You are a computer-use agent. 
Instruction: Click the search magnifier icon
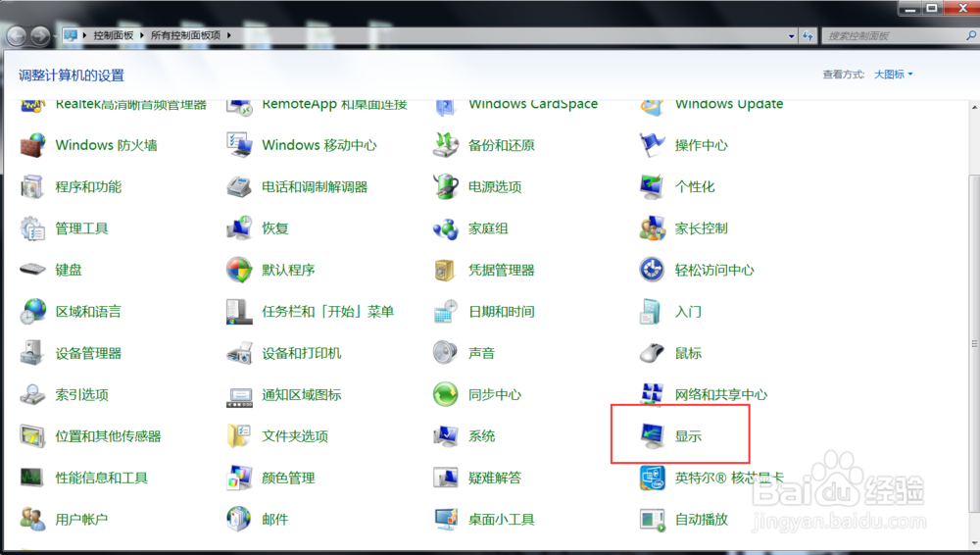[x=971, y=35]
